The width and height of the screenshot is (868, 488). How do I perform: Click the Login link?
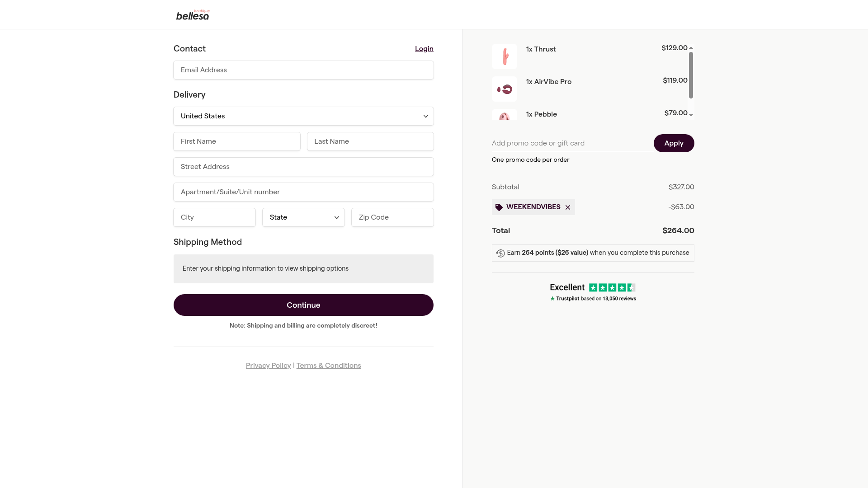[x=424, y=49]
